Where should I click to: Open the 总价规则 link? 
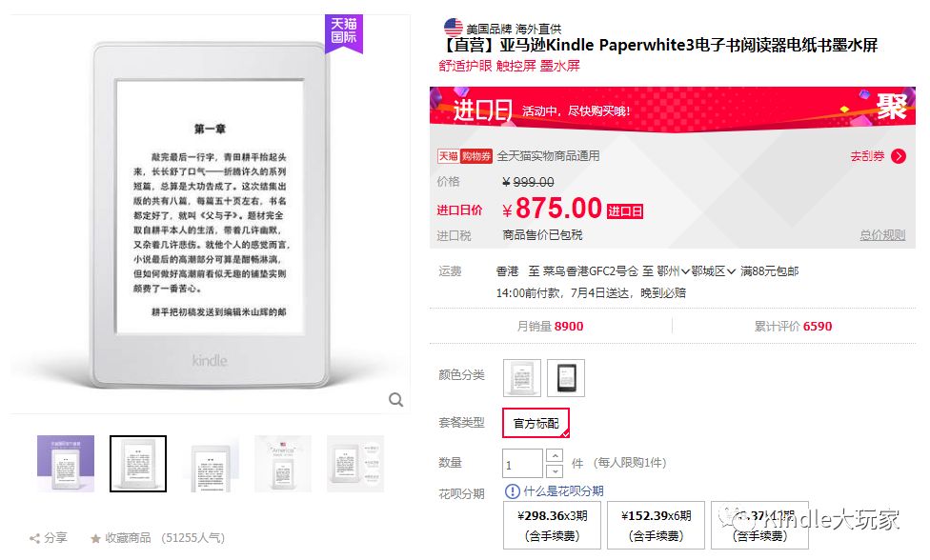(882, 234)
